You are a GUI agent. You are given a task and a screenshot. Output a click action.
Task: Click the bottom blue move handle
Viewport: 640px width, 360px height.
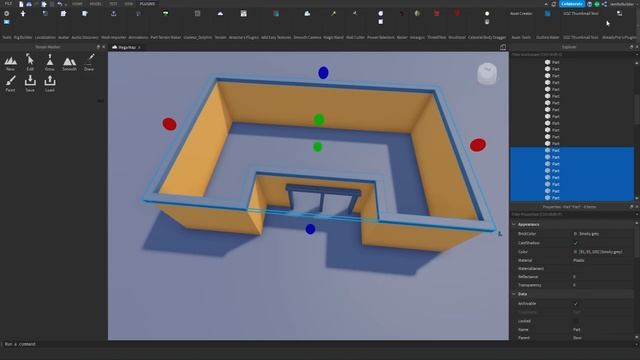tap(310, 229)
